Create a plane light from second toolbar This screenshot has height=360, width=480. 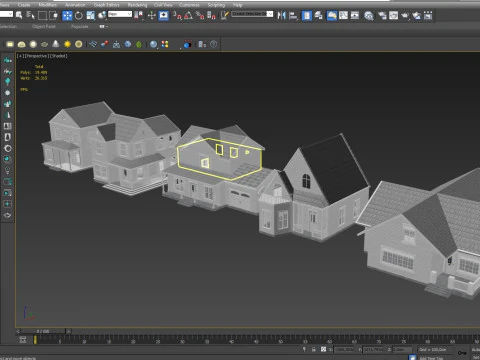tap(10, 44)
